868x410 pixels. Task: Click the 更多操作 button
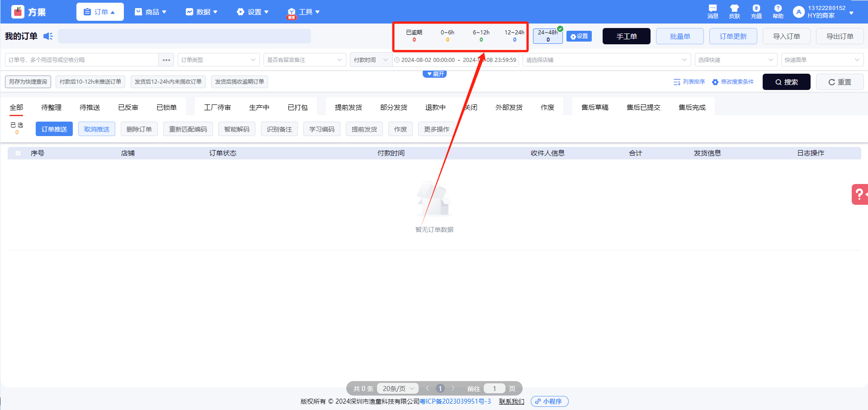tap(437, 129)
